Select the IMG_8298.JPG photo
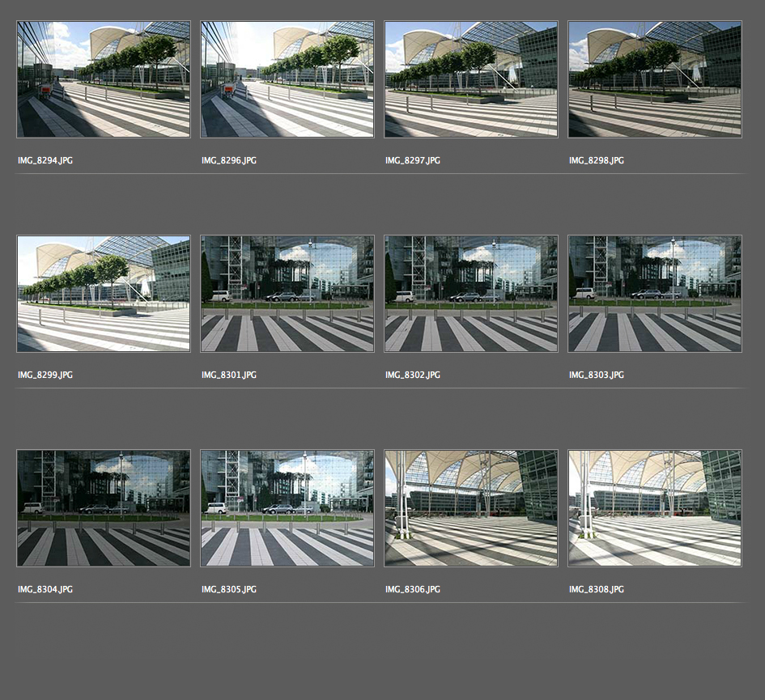765x700 pixels. click(655, 79)
